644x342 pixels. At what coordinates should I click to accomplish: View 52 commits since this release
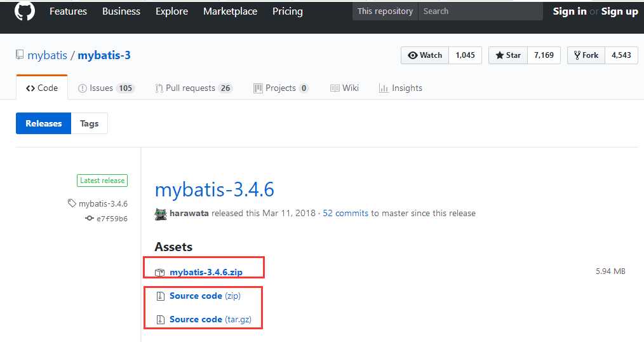(x=345, y=214)
